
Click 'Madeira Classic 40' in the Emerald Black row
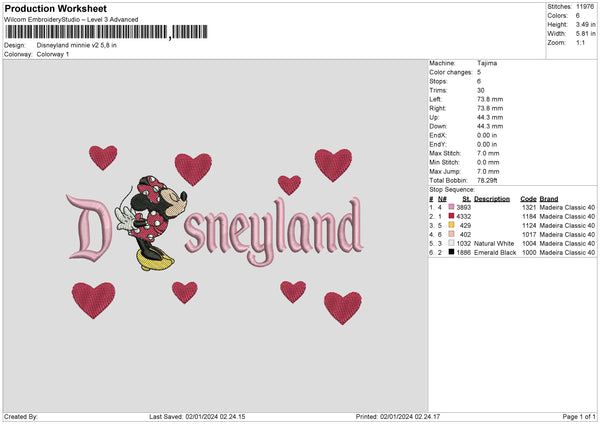(x=567, y=253)
